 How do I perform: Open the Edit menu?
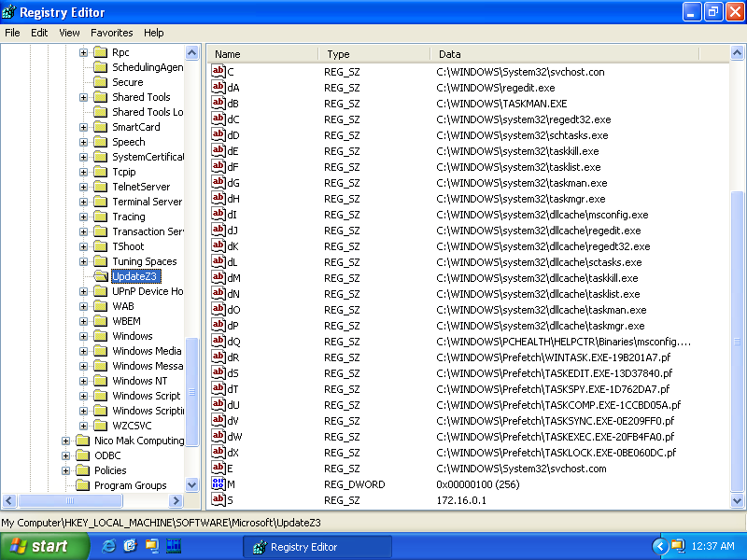coord(39,33)
